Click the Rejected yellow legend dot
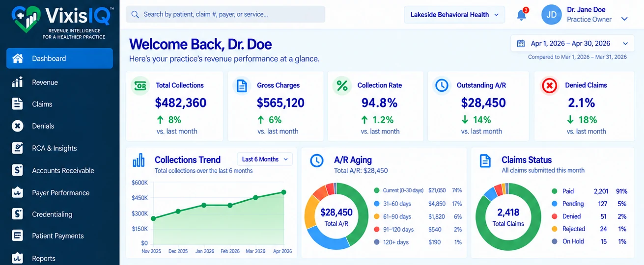Viewport: 644px width, 265px height. click(555, 229)
